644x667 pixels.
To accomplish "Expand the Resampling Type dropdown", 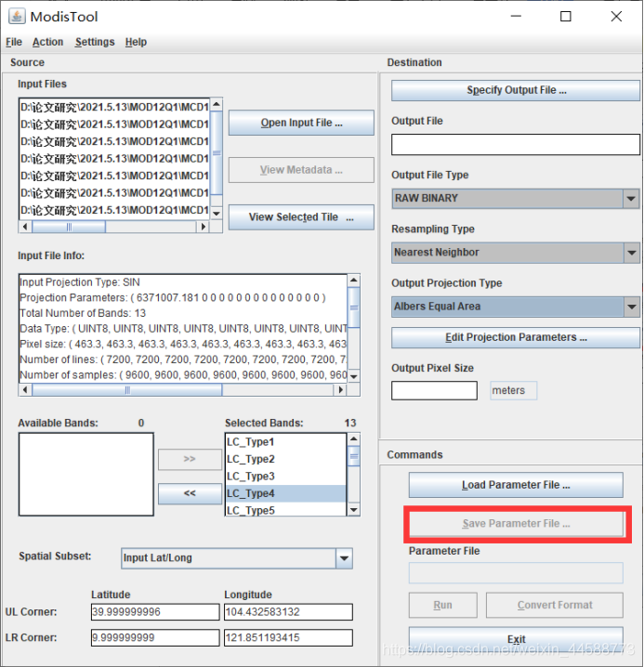I will (x=631, y=253).
